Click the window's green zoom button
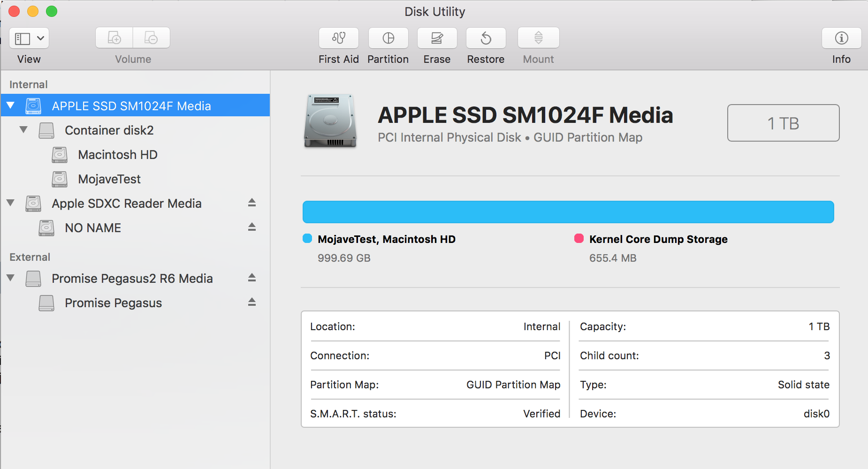The width and height of the screenshot is (868, 469). point(52,11)
